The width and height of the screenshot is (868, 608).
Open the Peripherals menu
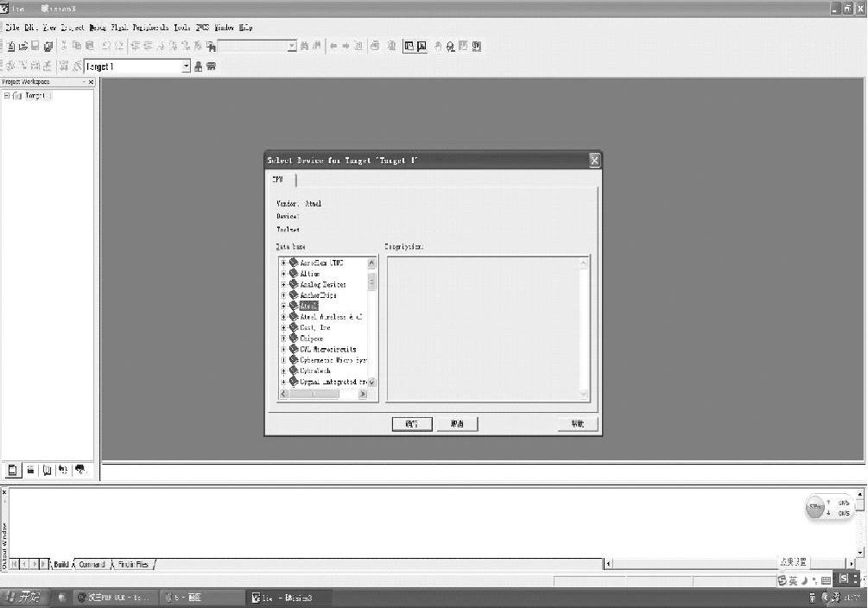pyautogui.click(x=150, y=27)
